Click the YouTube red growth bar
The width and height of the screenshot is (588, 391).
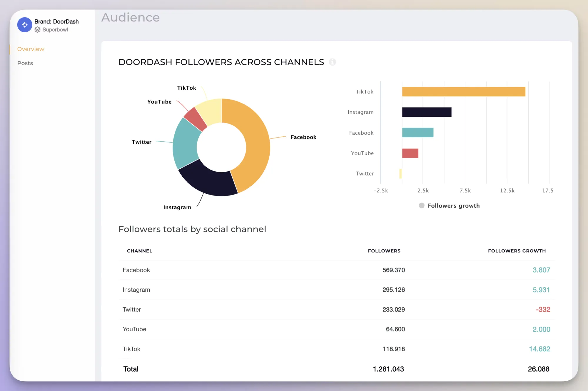[x=410, y=153]
